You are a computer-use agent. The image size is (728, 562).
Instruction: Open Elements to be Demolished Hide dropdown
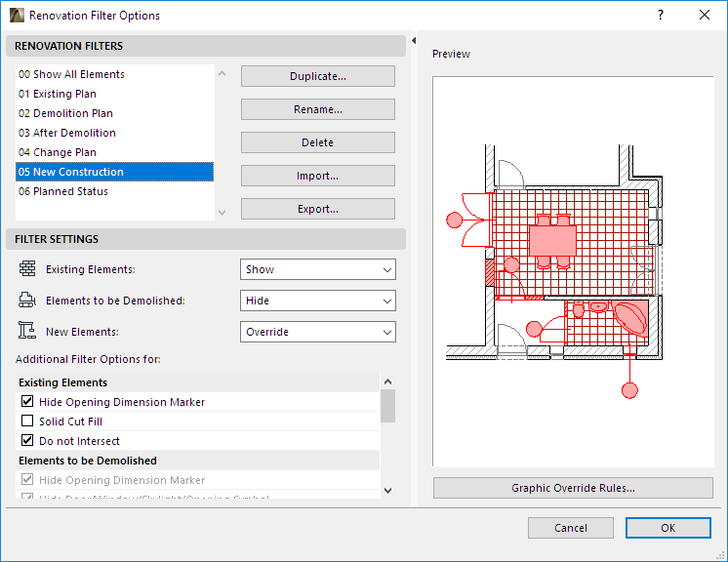(317, 301)
